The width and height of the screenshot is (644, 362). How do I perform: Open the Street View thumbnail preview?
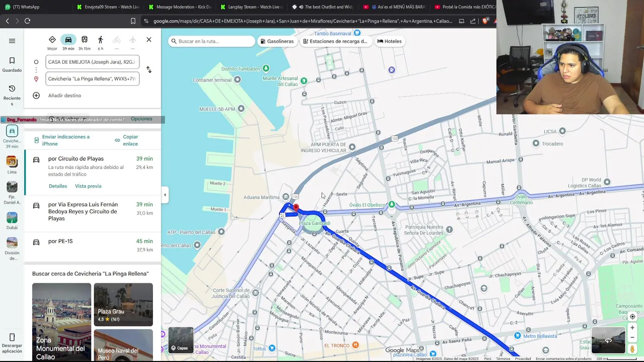pyautogui.click(x=608, y=340)
